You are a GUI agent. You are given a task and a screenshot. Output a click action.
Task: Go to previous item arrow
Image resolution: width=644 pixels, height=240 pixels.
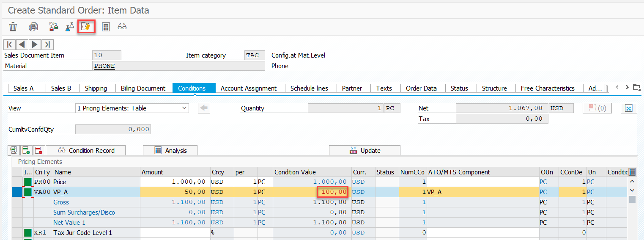(22, 44)
